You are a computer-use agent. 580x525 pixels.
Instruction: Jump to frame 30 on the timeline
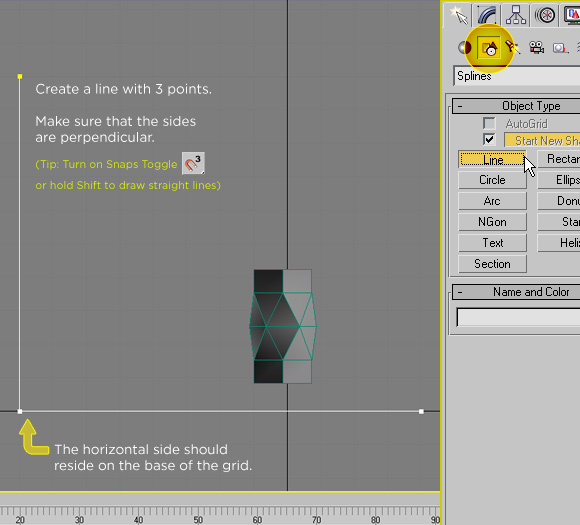coord(79,520)
